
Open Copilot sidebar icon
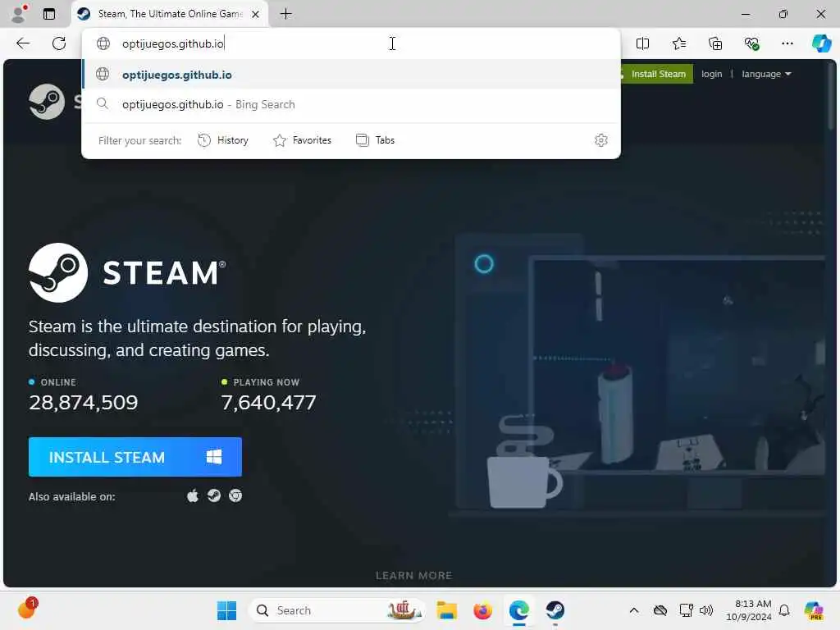(821, 43)
